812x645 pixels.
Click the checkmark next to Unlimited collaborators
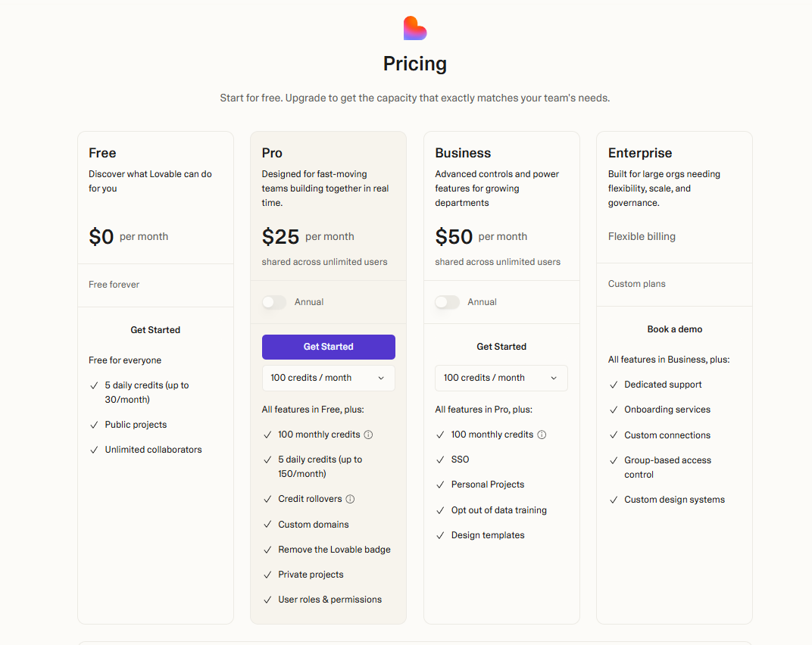pyautogui.click(x=94, y=449)
